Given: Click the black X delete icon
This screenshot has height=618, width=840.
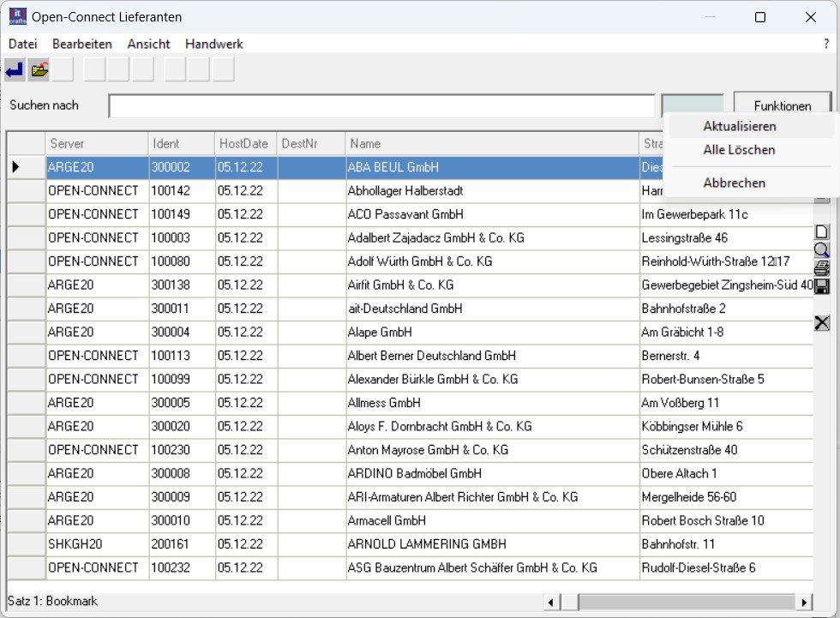Looking at the screenshot, I should (821, 322).
